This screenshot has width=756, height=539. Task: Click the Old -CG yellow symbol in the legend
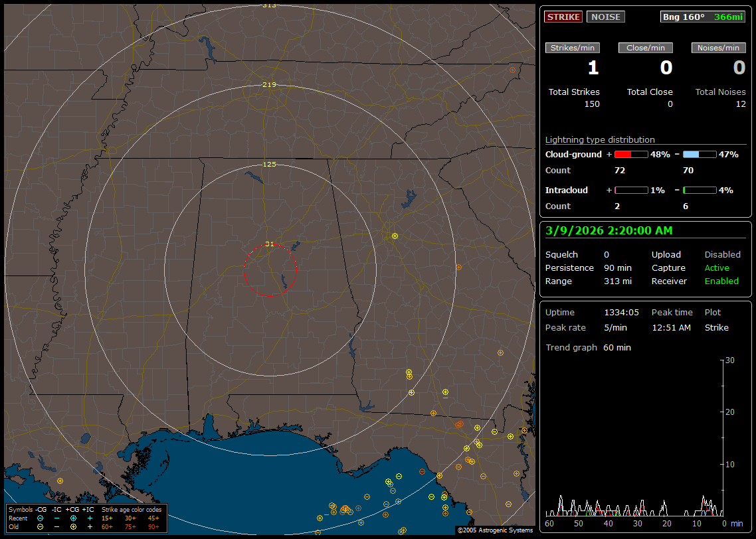[40, 526]
